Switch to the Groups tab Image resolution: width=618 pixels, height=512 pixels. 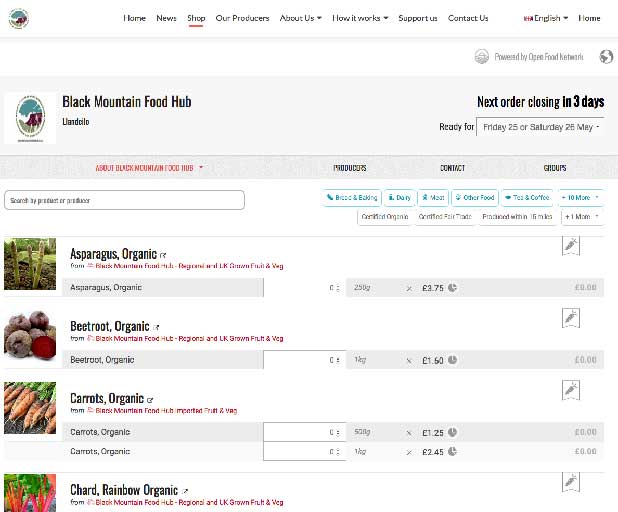click(555, 168)
